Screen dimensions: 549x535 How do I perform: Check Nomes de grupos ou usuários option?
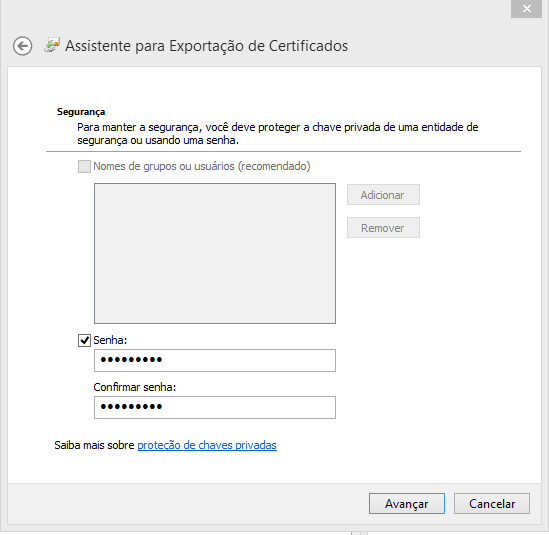pyautogui.click(x=84, y=166)
